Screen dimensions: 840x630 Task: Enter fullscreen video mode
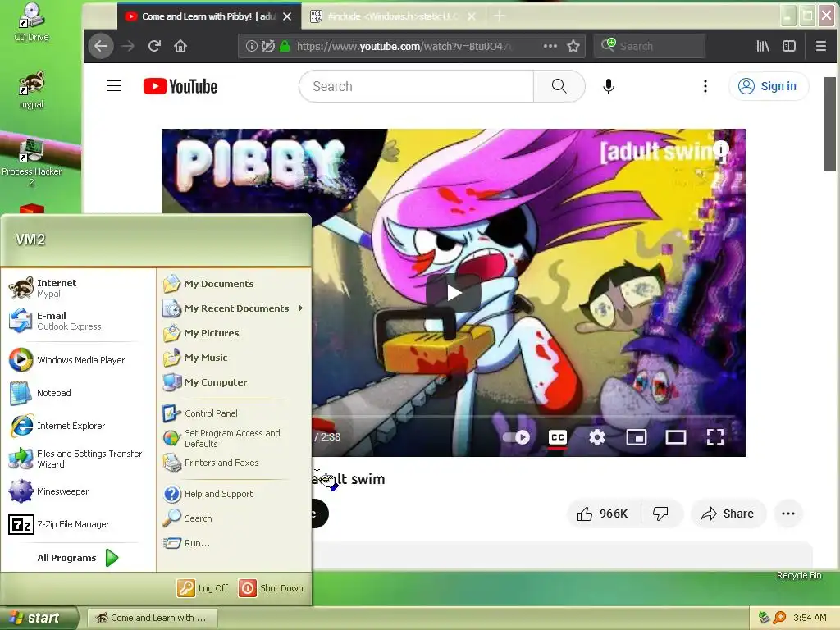[x=715, y=438]
